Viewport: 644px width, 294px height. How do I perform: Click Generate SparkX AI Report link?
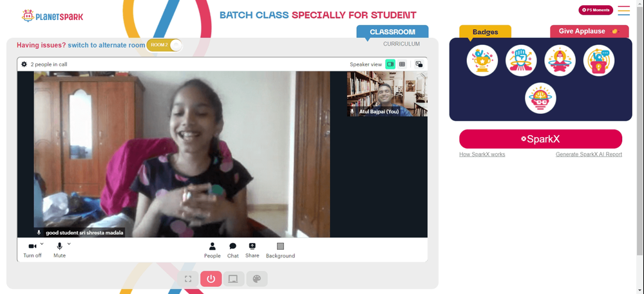coord(589,154)
